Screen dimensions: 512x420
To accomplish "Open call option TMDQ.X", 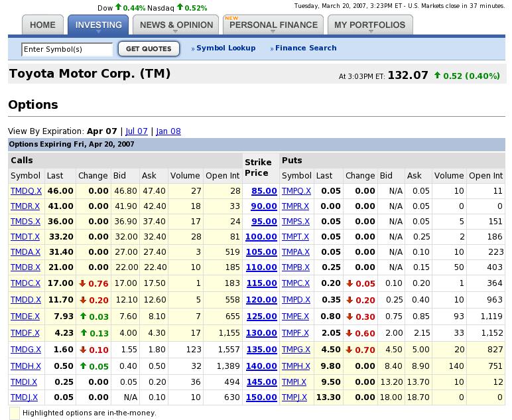I will [x=26, y=191].
